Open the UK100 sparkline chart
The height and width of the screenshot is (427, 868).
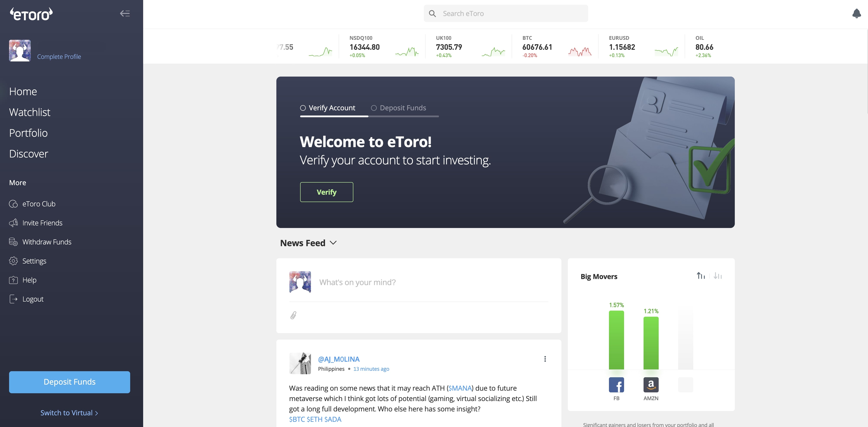(x=493, y=52)
